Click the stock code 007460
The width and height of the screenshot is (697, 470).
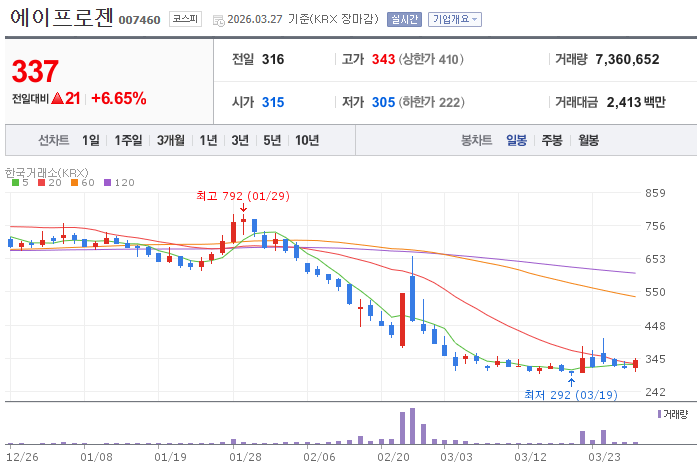tap(139, 20)
